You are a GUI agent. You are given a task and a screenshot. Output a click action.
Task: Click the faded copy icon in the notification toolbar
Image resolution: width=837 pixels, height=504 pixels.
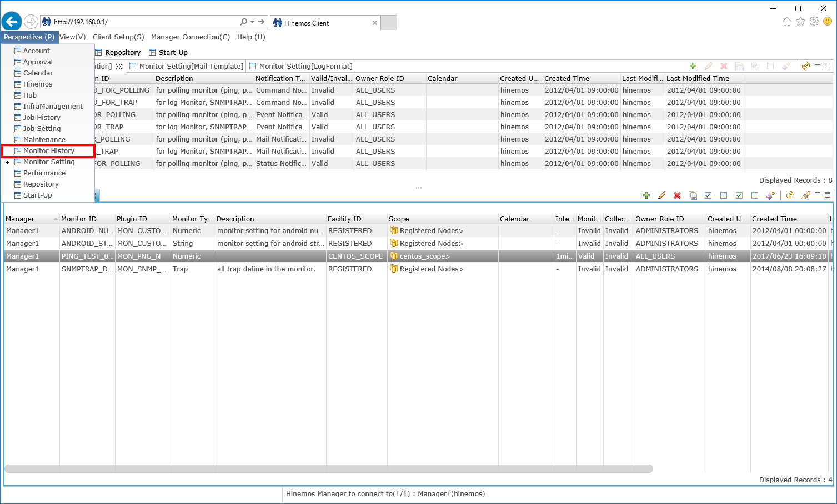tap(739, 66)
